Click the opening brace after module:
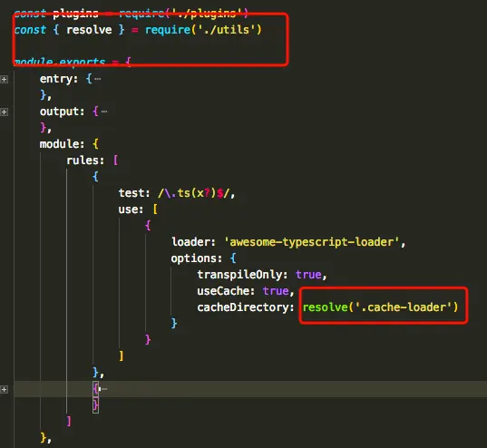 95,144
